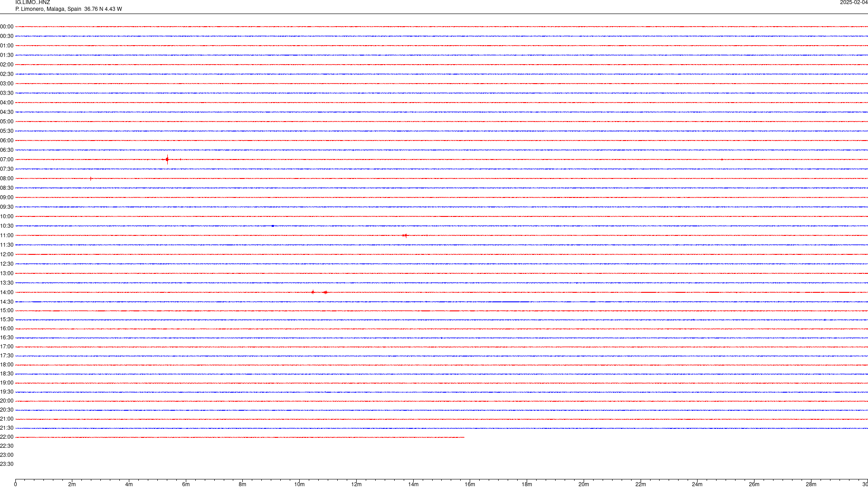The width and height of the screenshot is (868, 488).
Task: Click the 2m tick on the time axis
Action: [72, 484]
